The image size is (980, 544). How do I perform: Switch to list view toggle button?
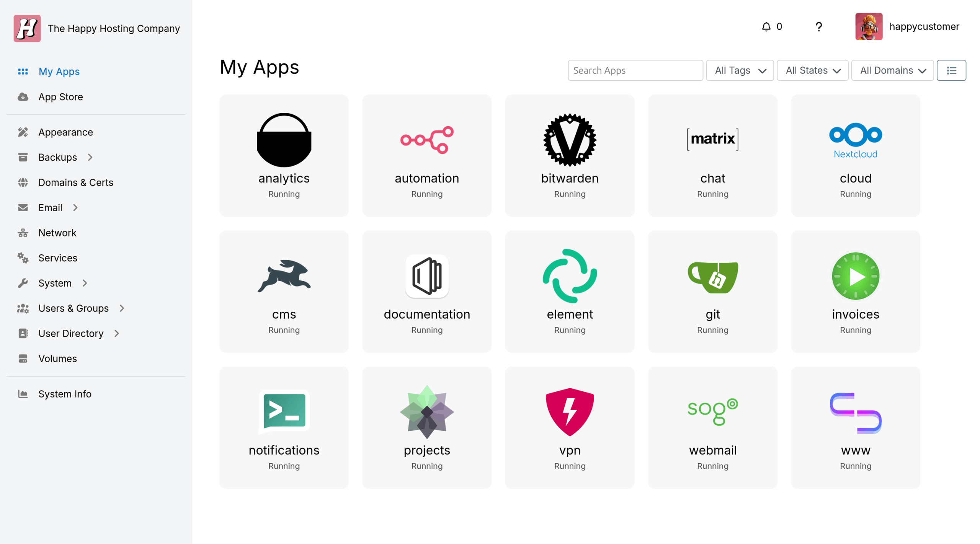951,70
